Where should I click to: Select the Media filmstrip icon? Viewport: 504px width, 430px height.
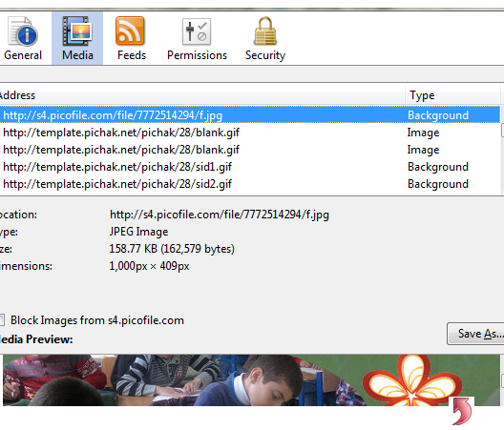click(77, 31)
